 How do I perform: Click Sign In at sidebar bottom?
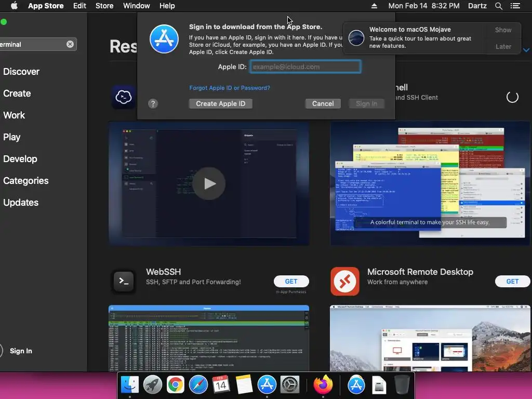tap(21, 351)
